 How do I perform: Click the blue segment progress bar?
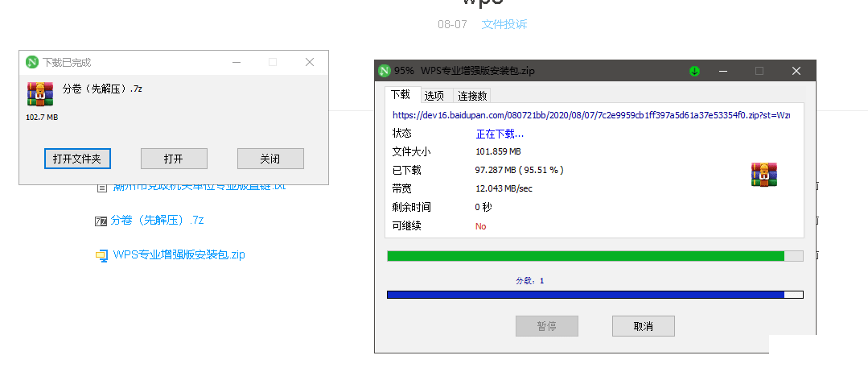595,295
